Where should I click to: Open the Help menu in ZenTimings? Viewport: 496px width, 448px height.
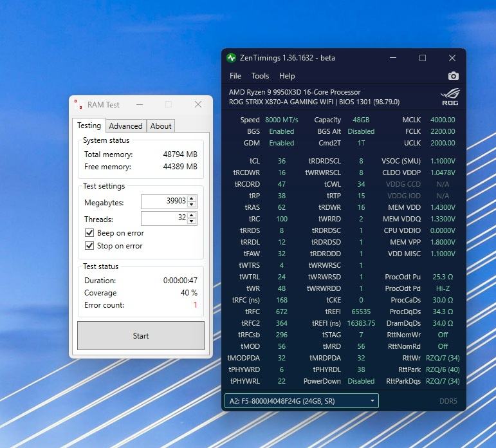287,76
